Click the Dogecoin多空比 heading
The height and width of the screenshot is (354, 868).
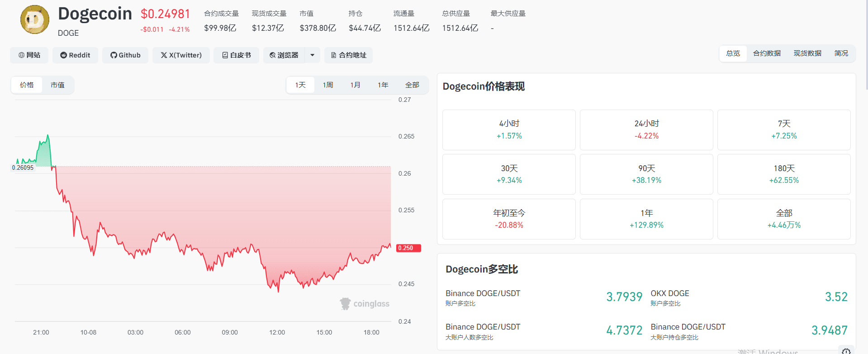coord(482,269)
